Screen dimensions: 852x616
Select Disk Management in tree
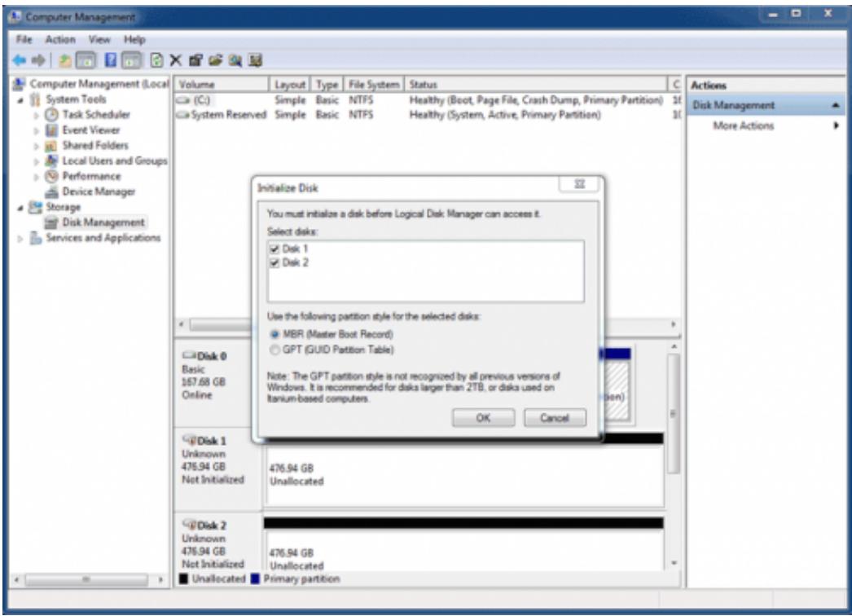(x=103, y=222)
